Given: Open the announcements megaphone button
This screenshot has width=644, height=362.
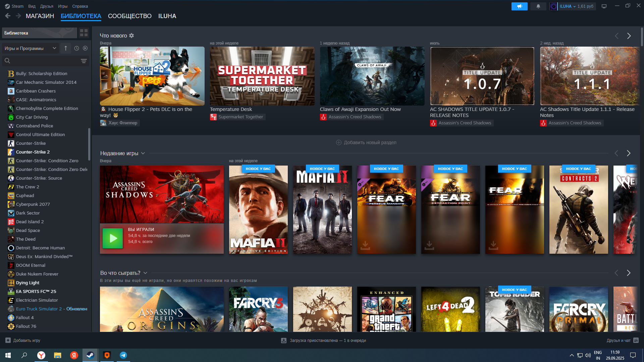Looking at the screenshot, I should [x=519, y=6].
